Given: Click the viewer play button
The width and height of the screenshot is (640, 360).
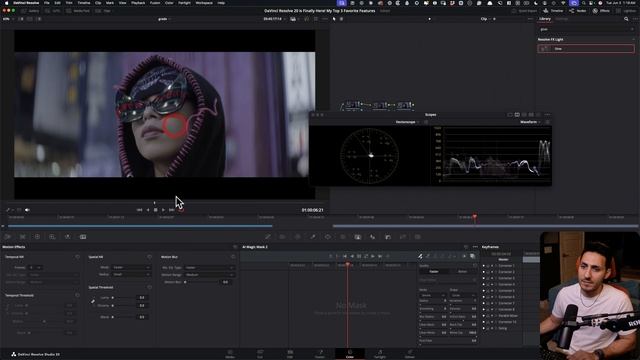Looking at the screenshot, I should [163, 210].
